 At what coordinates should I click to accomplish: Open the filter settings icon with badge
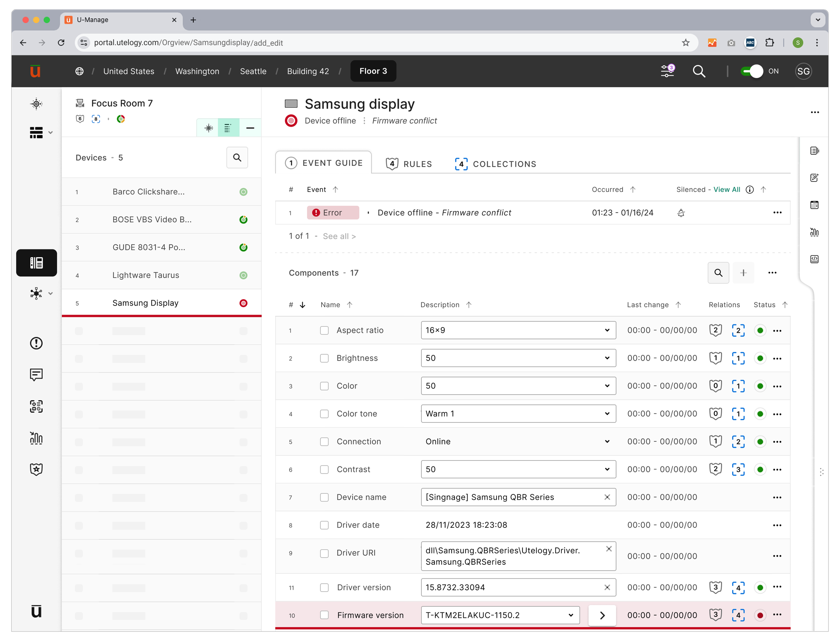[667, 71]
